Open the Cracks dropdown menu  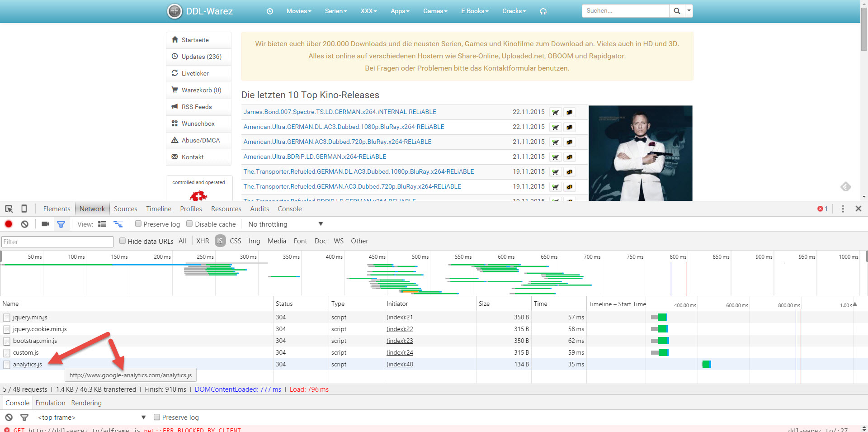pyautogui.click(x=514, y=11)
